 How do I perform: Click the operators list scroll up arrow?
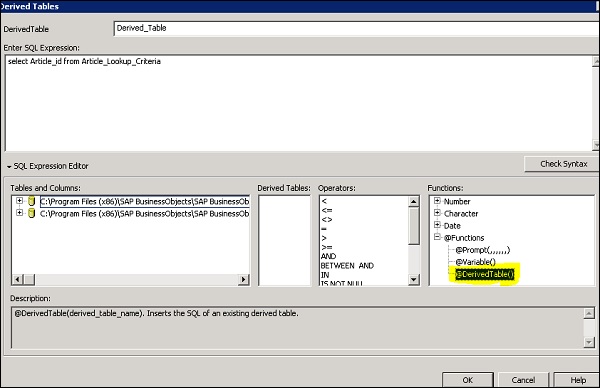point(413,201)
